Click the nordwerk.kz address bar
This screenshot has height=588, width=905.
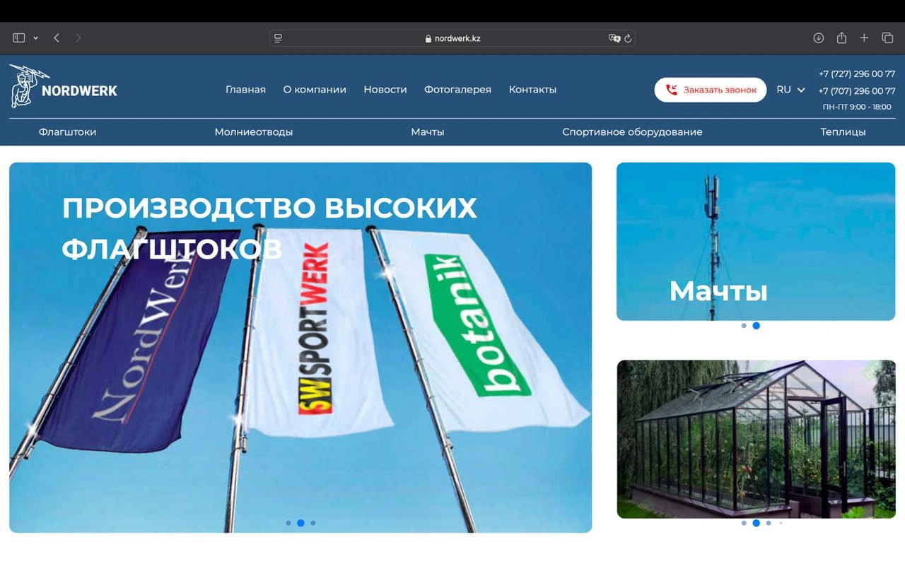point(452,38)
